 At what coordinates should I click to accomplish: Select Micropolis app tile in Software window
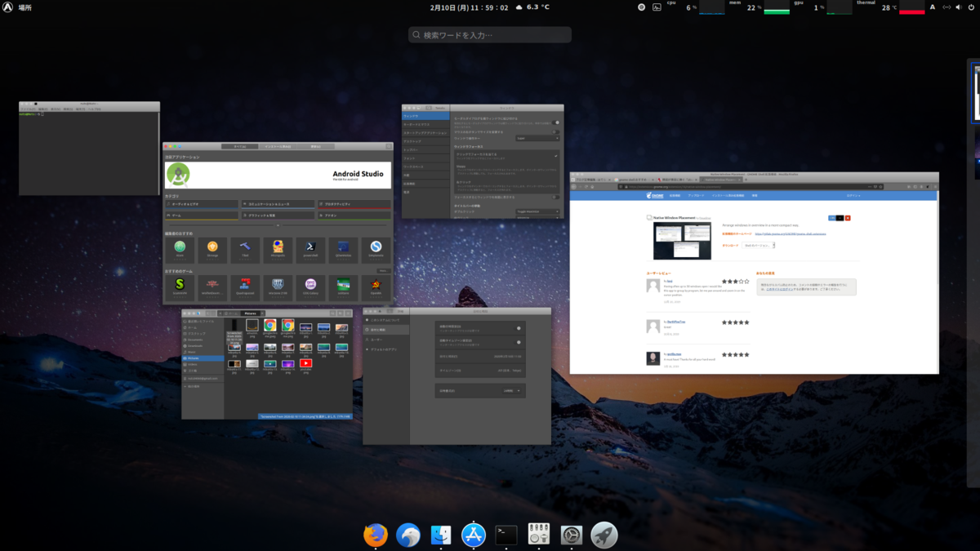[278, 249]
